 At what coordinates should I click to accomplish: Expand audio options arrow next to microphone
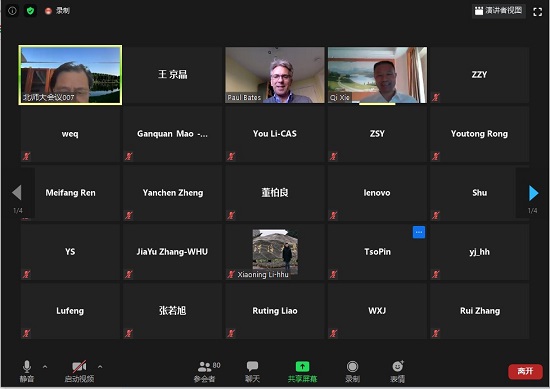pyautogui.click(x=45, y=367)
